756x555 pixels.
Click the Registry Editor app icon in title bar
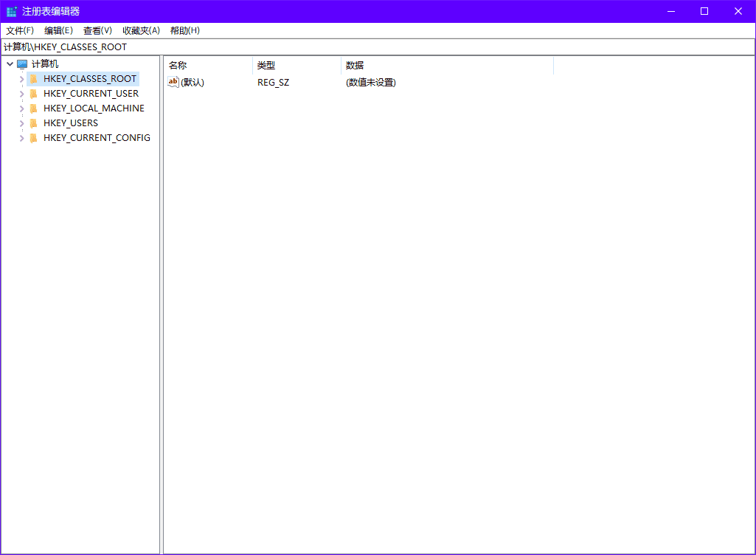tap(12, 11)
